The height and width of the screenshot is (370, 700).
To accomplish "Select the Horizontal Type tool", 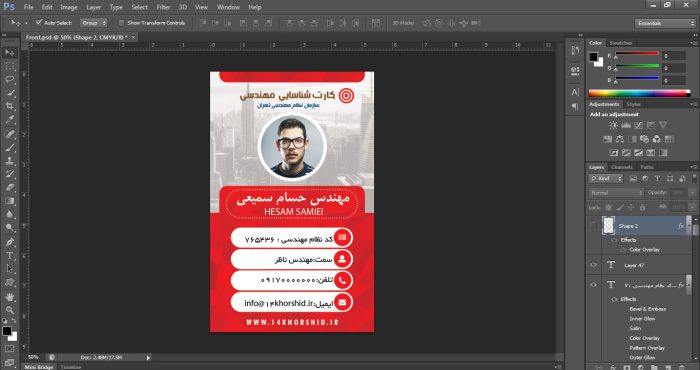I will tap(9, 256).
